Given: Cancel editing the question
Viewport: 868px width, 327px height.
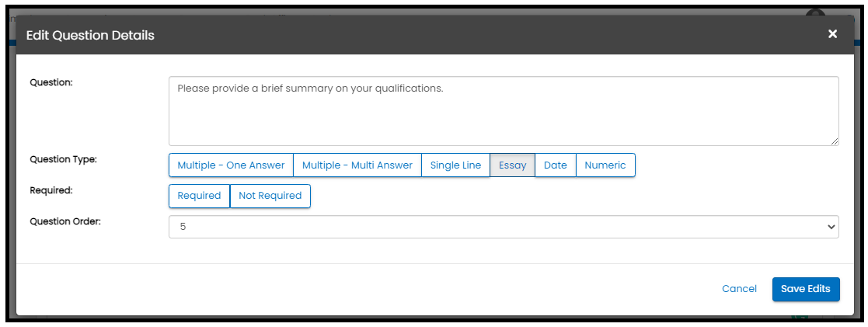Looking at the screenshot, I should pos(739,289).
